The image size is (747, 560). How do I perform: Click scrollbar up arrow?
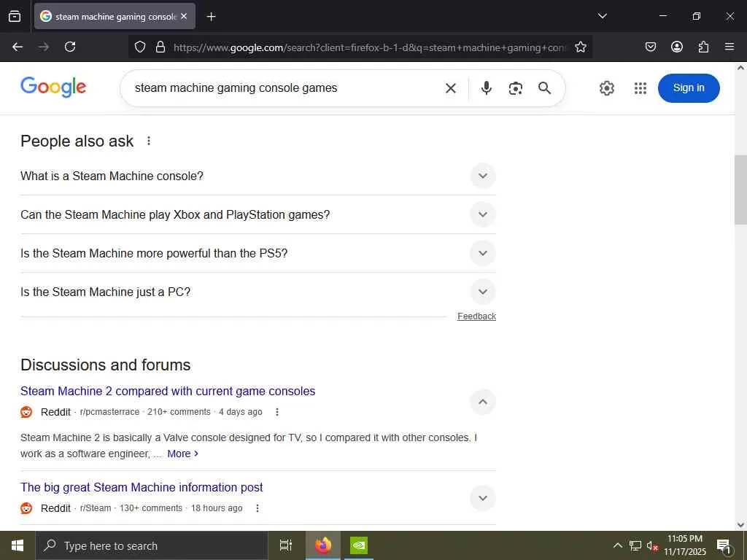click(740, 68)
